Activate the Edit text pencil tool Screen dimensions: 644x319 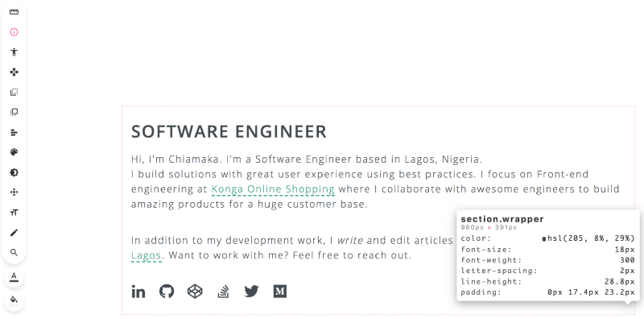14,233
